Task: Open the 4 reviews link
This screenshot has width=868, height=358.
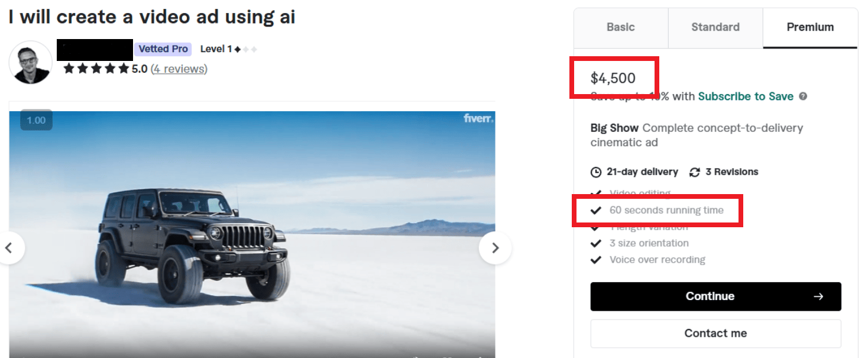Action: point(179,69)
